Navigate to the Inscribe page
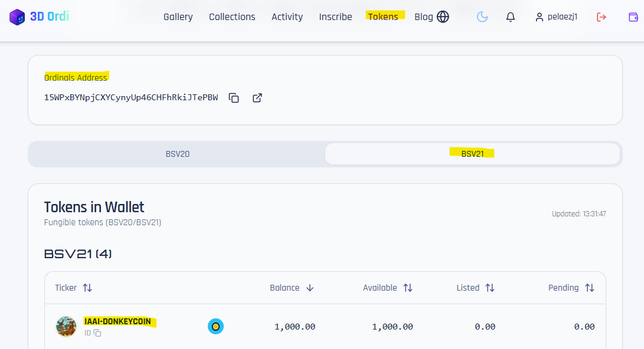 [x=335, y=17]
